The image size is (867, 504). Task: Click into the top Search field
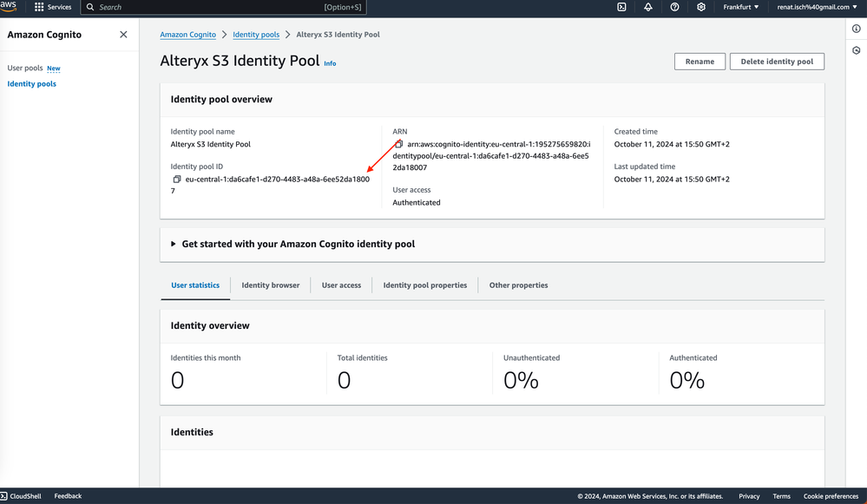coord(223,7)
